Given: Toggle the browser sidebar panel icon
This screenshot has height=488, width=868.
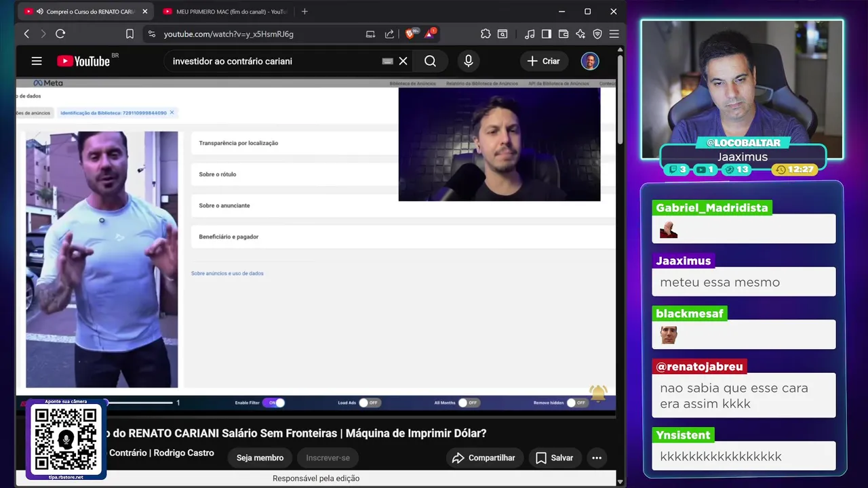Looking at the screenshot, I should click(x=547, y=34).
